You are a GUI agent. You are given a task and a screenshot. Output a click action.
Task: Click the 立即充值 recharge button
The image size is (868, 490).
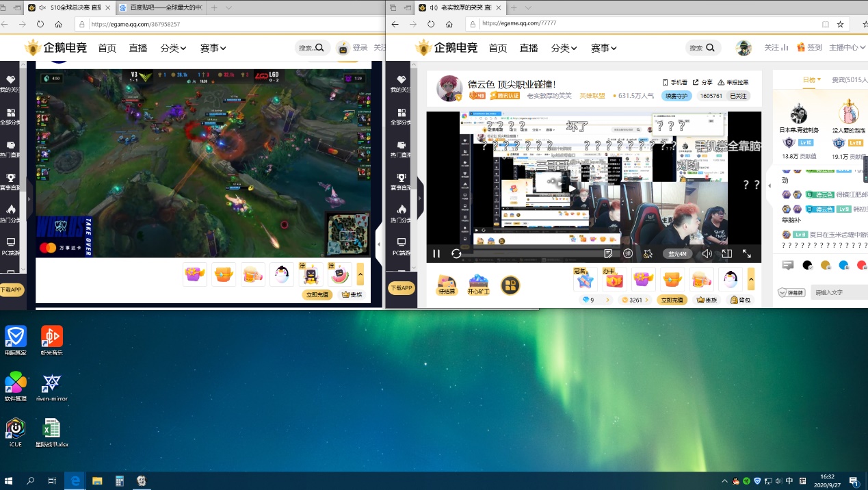pos(671,300)
